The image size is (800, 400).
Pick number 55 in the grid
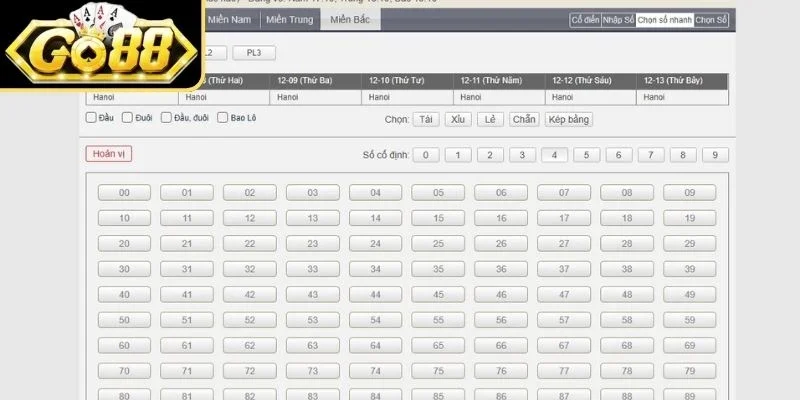coord(439,320)
